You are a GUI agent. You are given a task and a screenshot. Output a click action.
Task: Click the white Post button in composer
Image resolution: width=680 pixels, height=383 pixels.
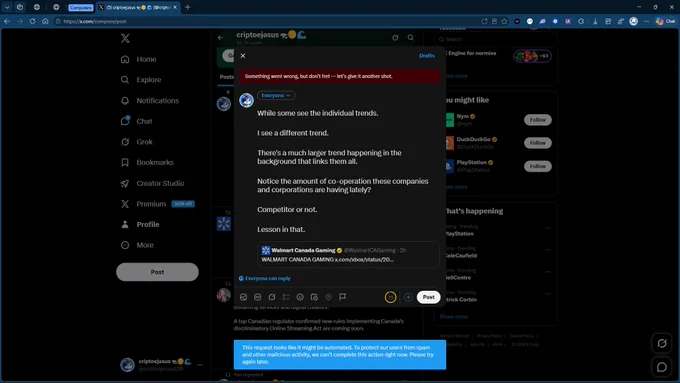(x=428, y=297)
